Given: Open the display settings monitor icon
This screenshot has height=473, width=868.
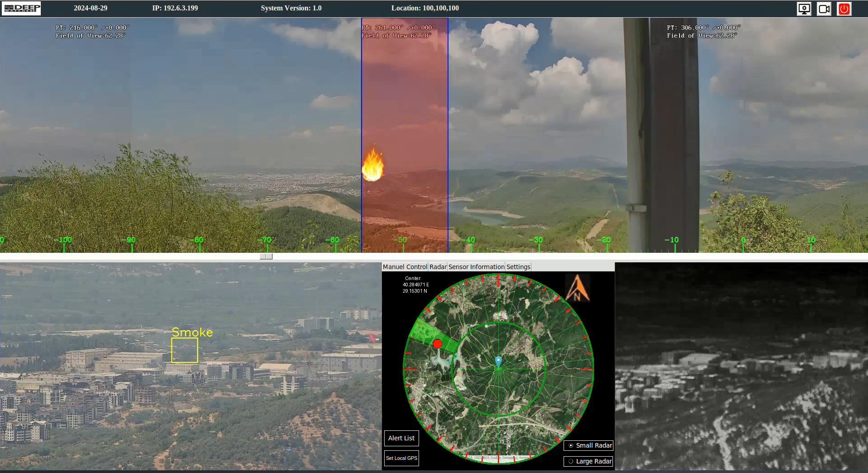Looking at the screenshot, I should [804, 9].
